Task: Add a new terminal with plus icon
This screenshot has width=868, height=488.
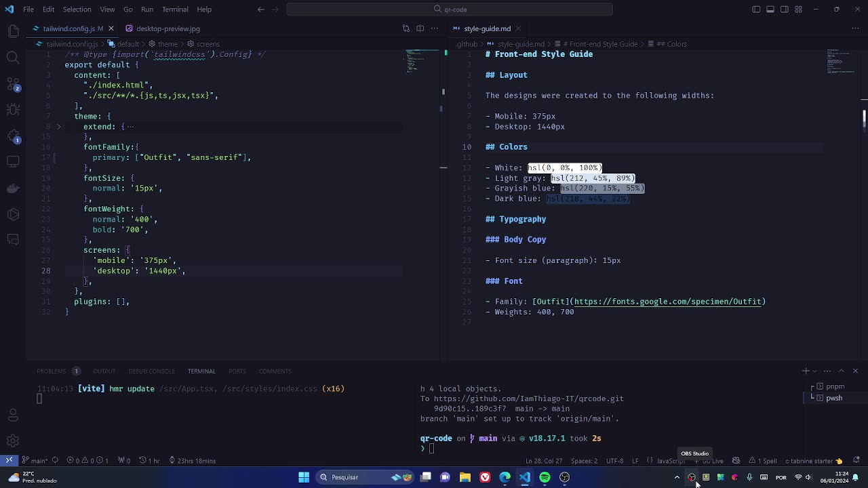Action: (806, 371)
